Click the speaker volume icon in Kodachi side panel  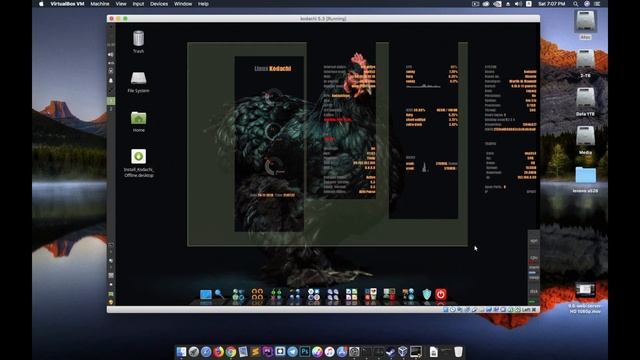[x=111, y=54]
